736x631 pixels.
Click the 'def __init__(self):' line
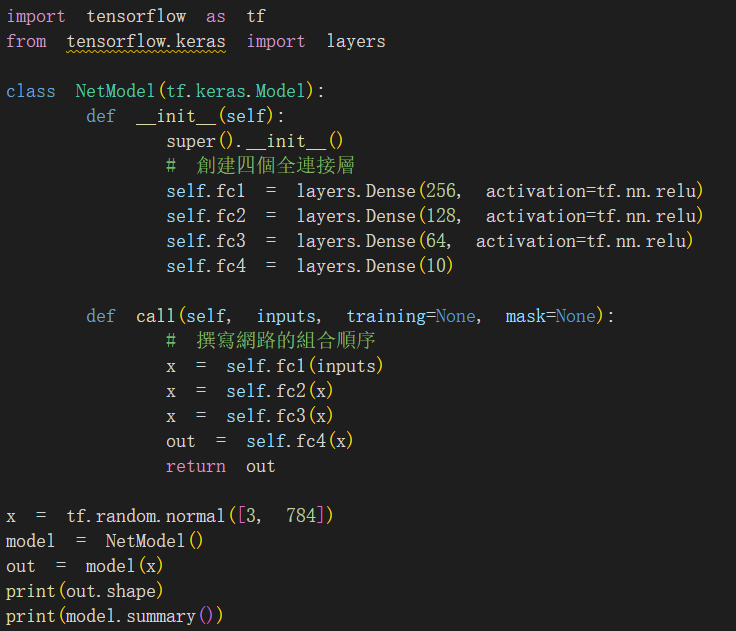[185, 116]
